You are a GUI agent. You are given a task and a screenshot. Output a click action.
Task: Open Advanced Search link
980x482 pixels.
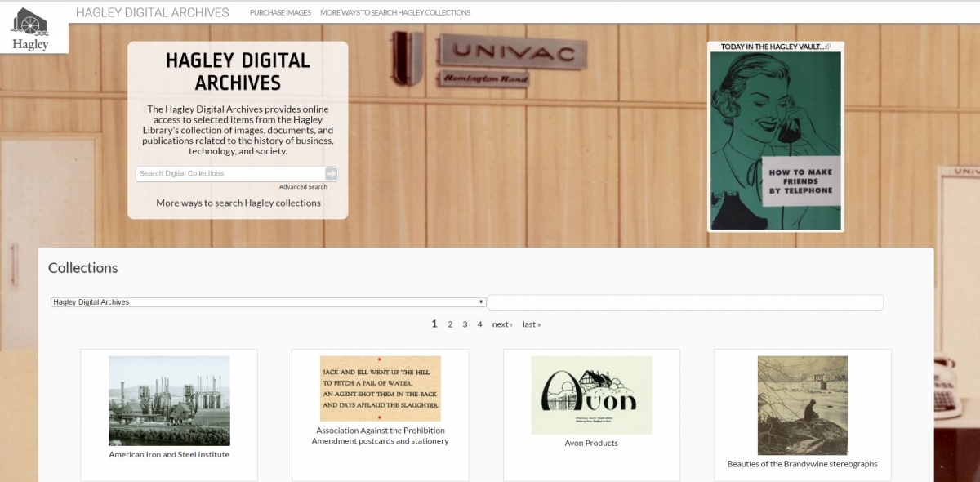click(303, 187)
